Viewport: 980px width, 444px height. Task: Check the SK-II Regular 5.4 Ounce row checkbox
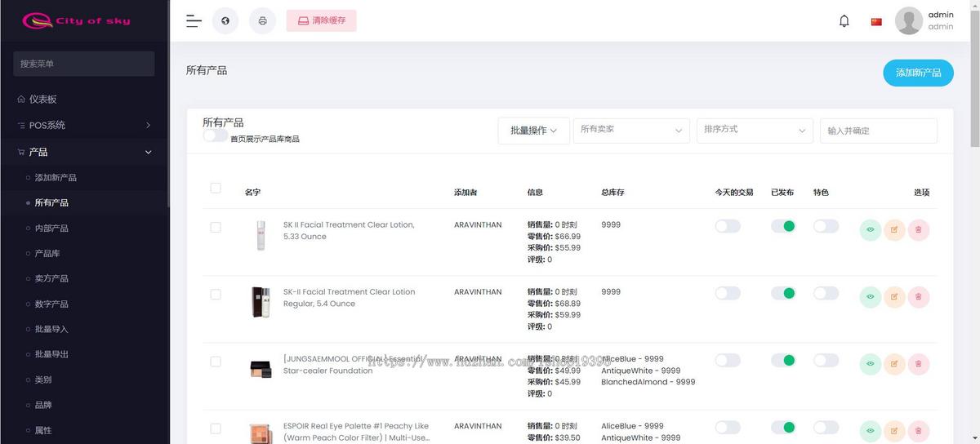(216, 294)
